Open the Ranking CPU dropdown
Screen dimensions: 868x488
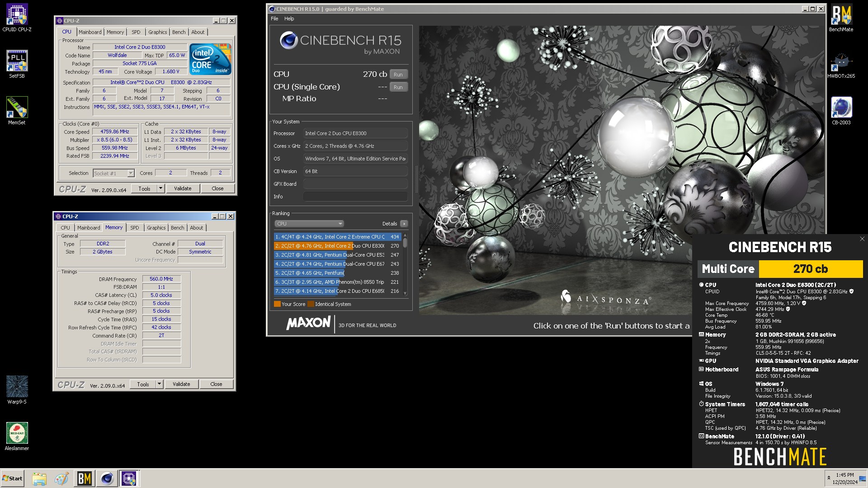pyautogui.click(x=309, y=224)
